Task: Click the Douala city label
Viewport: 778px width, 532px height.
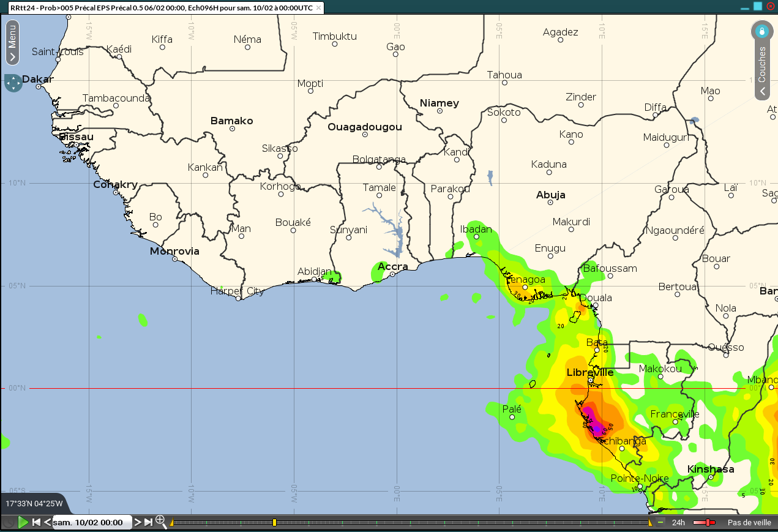Action: (x=594, y=298)
